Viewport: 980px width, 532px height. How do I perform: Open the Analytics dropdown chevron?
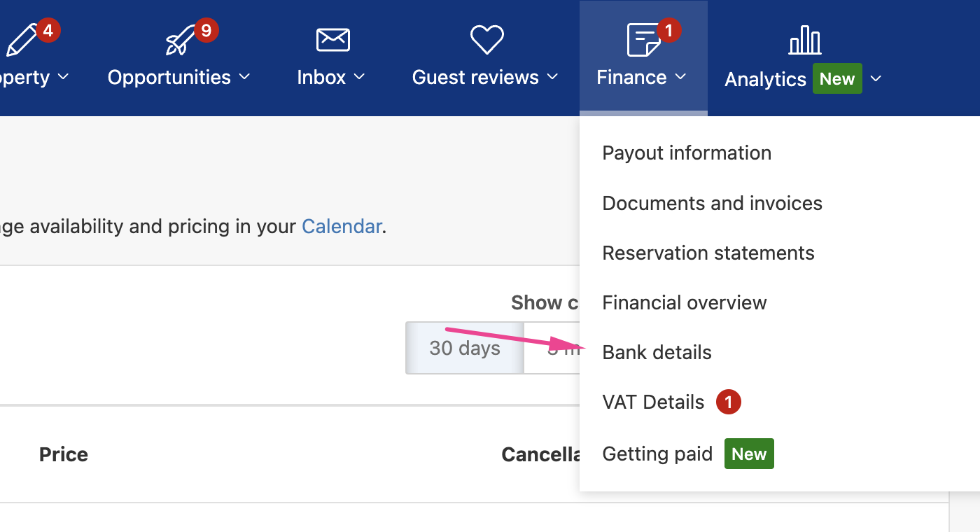point(876,79)
